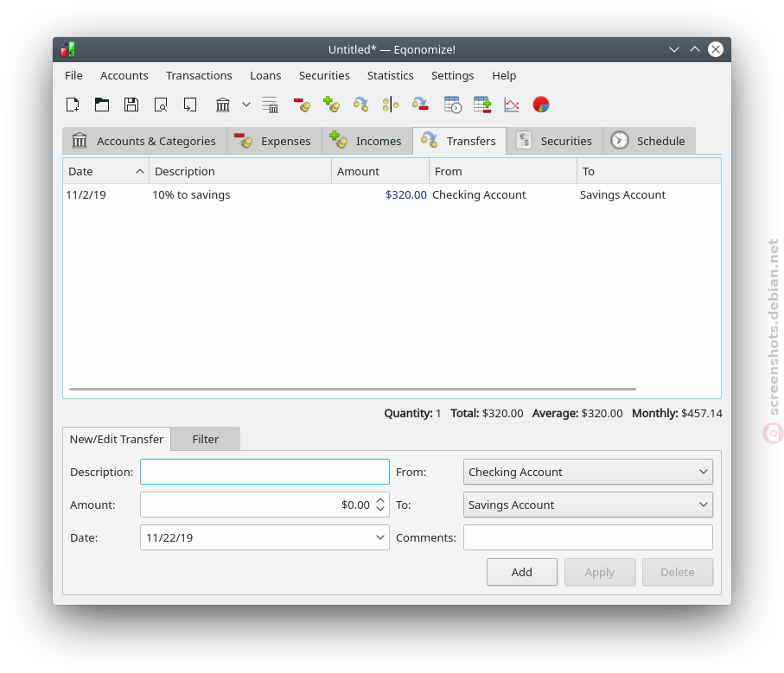Increase the amount with up stepper arrow

click(380, 500)
